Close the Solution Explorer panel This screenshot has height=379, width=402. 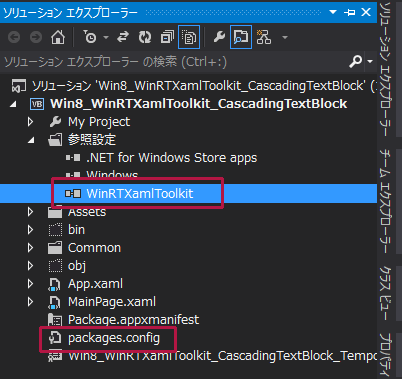pos(366,12)
